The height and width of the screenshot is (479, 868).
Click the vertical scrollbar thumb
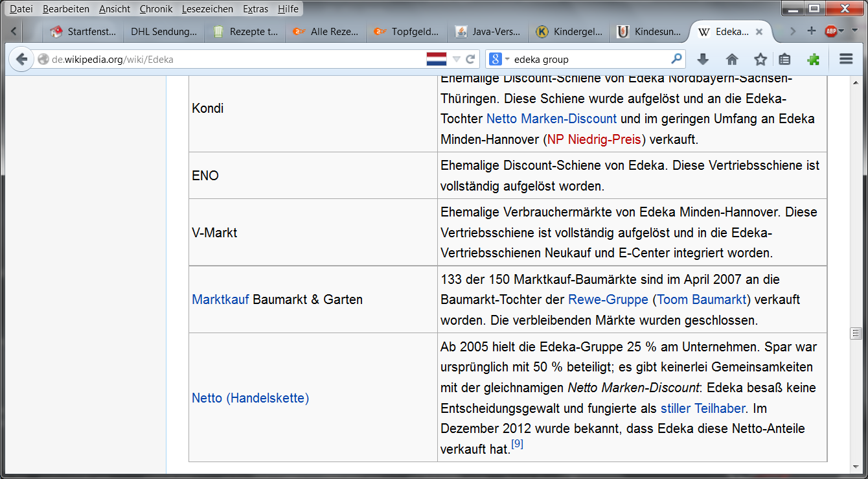tap(856, 333)
